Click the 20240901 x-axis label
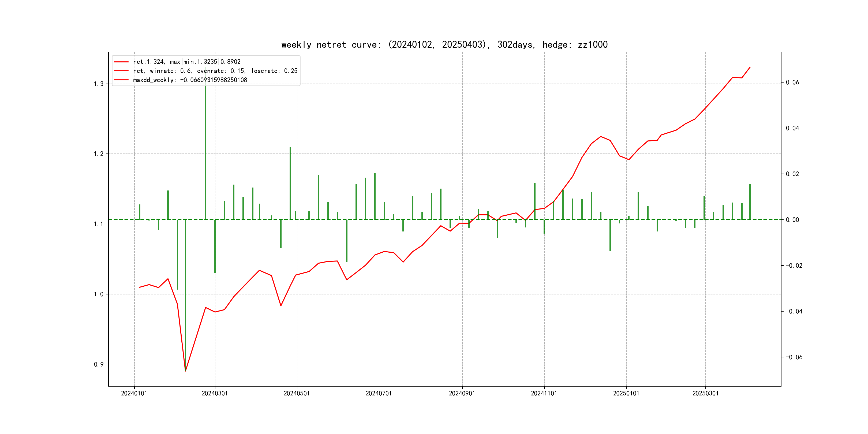The height and width of the screenshot is (434, 868). point(462,393)
